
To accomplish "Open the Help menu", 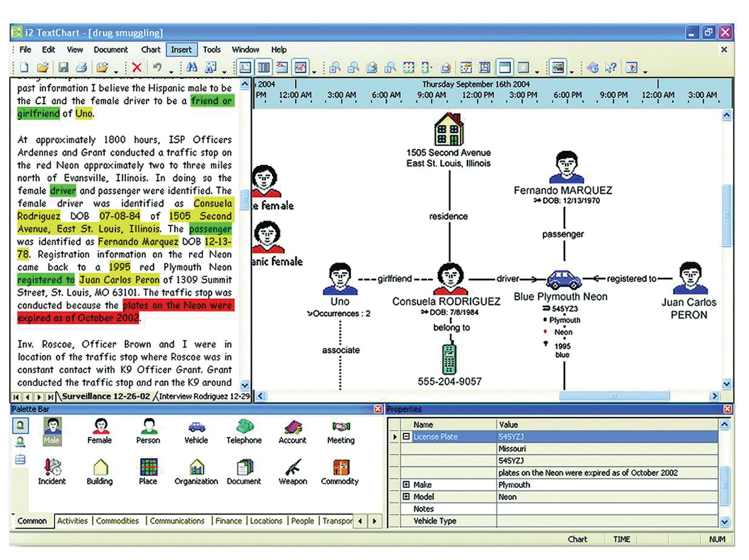I will [x=279, y=49].
